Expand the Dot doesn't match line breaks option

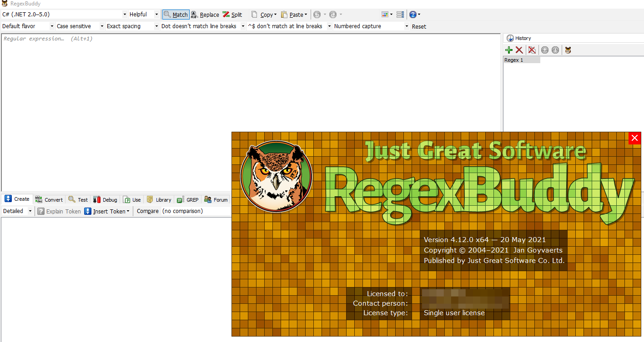pyautogui.click(x=203, y=26)
